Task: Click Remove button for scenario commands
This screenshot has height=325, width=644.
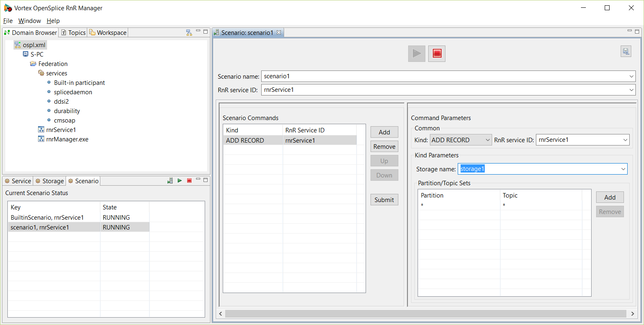Action: click(x=384, y=146)
